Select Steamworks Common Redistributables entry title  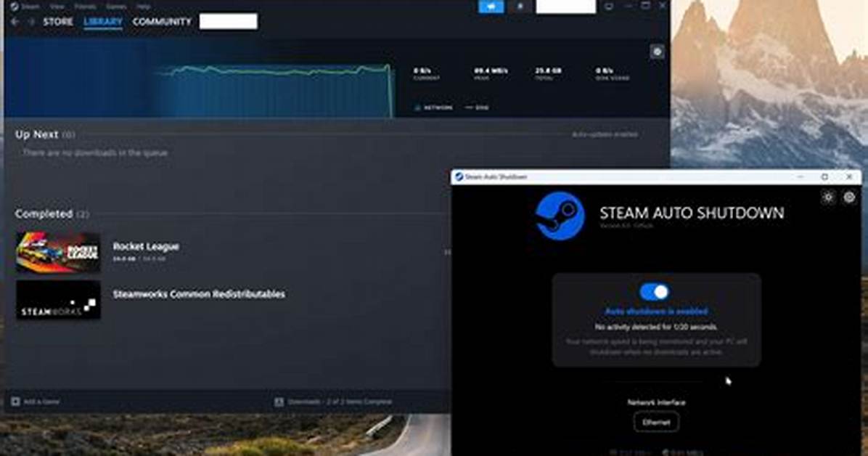(x=199, y=294)
